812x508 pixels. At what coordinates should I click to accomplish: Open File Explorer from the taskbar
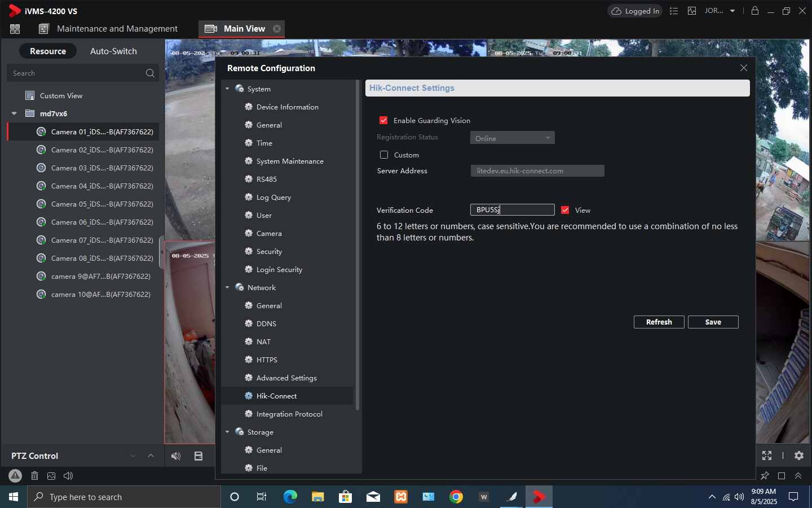click(x=318, y=497)
